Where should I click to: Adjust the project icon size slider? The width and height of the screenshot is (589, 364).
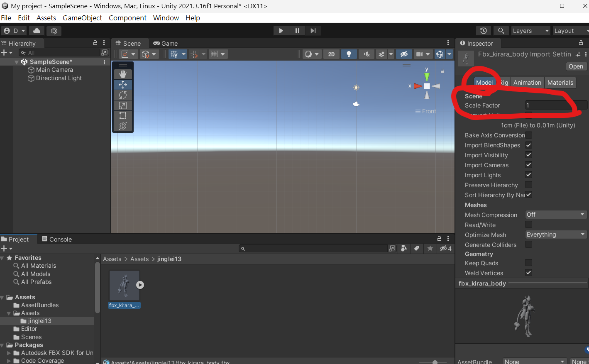point(435,362)
